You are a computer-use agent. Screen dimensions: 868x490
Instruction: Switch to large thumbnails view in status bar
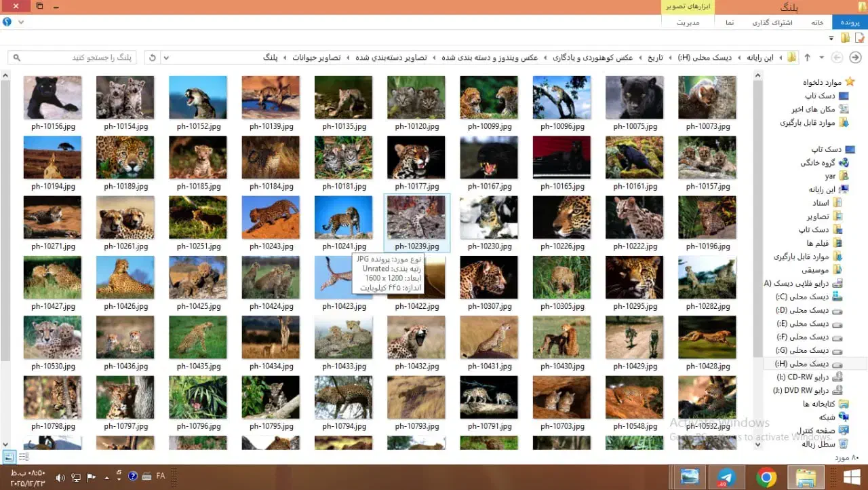click(x=9, y=457)
